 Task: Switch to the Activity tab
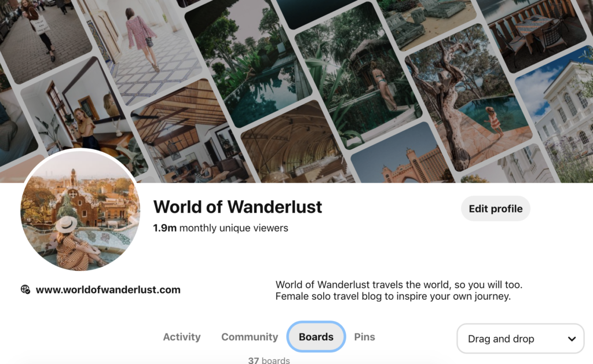(181, 337)
